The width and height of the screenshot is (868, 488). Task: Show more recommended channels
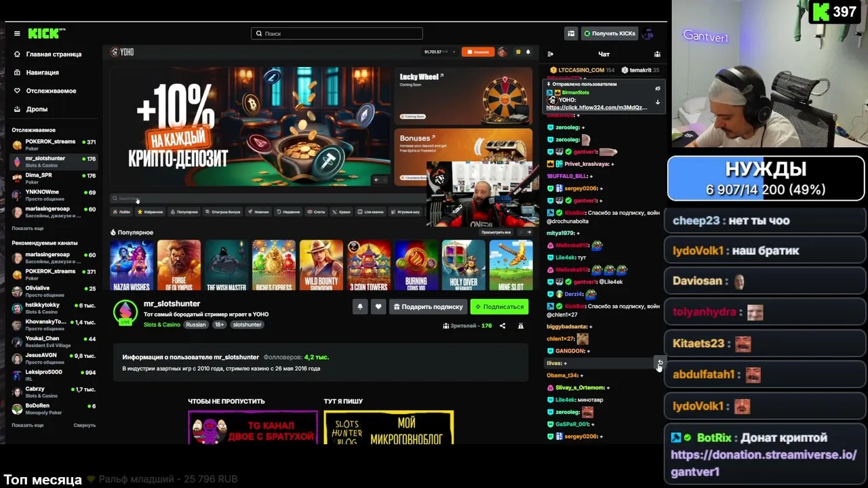28,425
